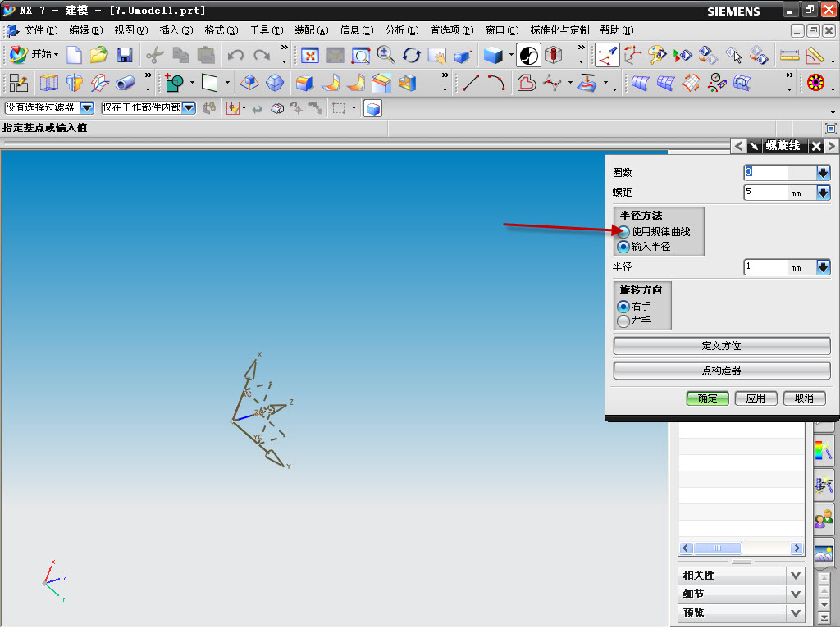Select the Extrude icon
Image resolution: width=840 pixels, height=628 pixels.
coord(48,83)
